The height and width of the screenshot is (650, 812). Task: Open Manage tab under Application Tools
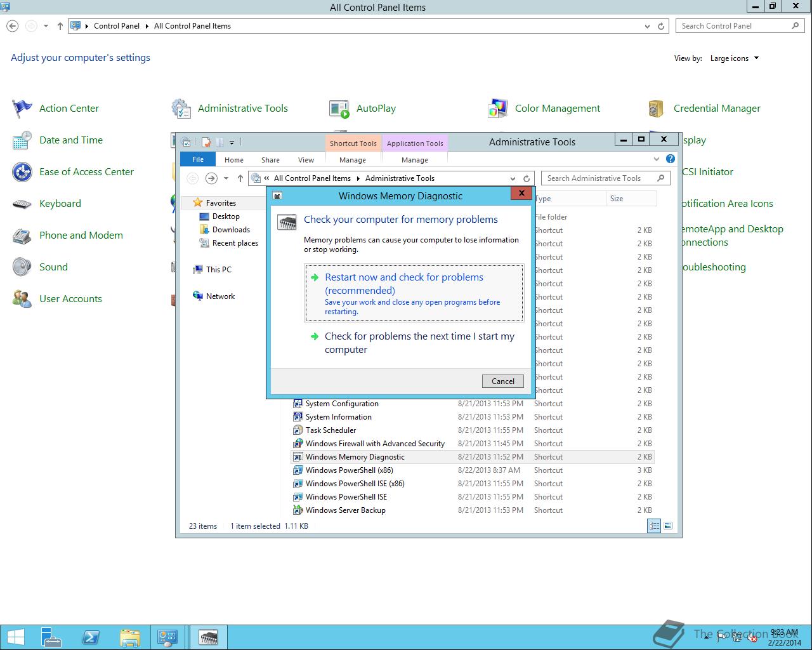[415, 160]
